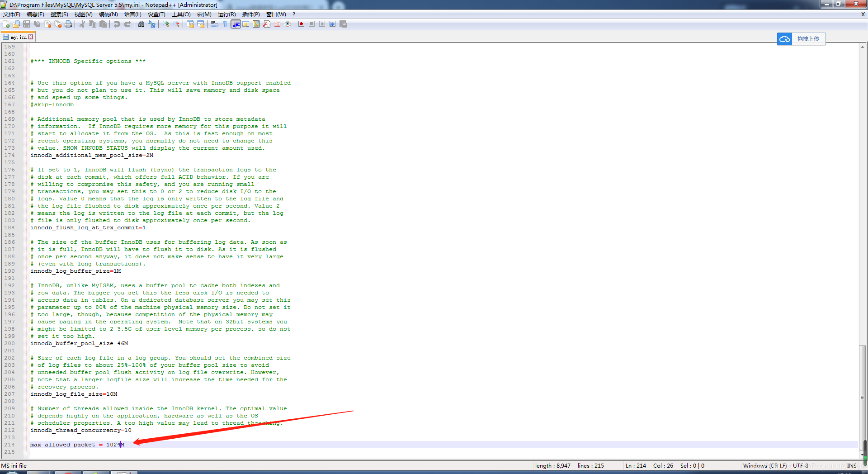This screenshot has width=868, height=474.
Task: Save the recorded macro icon
Action: tap(343, 24)
